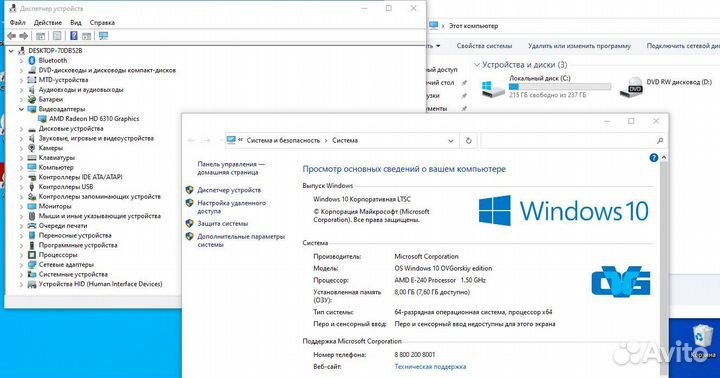Click Scan for hardware changes monitor icon
The width and height of the screenshot is (720, 378).
click(103, 36)
